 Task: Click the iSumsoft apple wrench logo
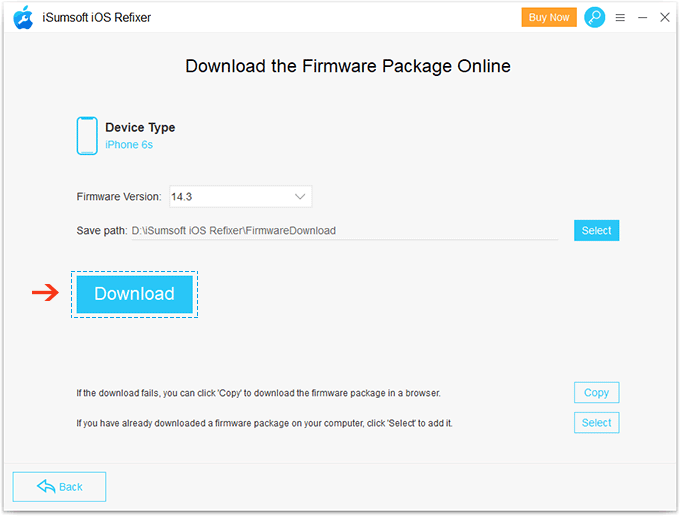pos(23,17)
